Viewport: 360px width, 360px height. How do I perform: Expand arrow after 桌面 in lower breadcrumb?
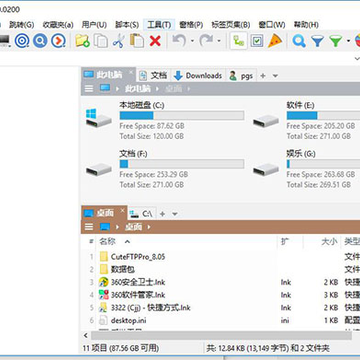point(149,227)
